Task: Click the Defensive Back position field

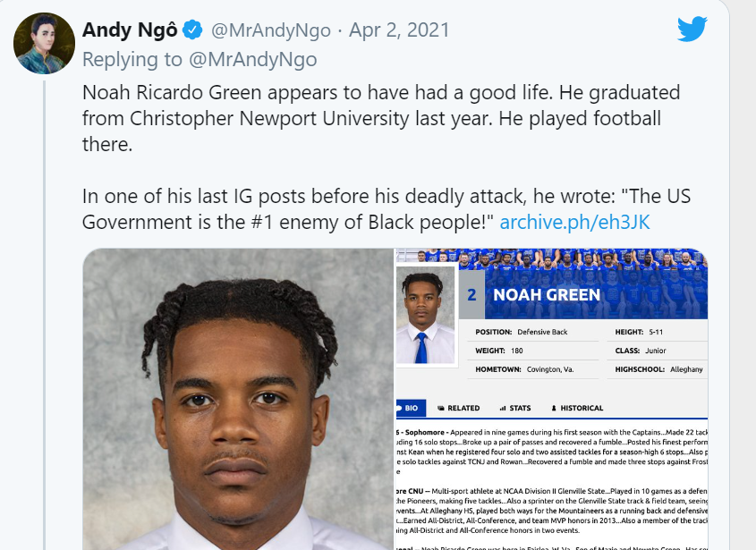Action: point(542,332)
